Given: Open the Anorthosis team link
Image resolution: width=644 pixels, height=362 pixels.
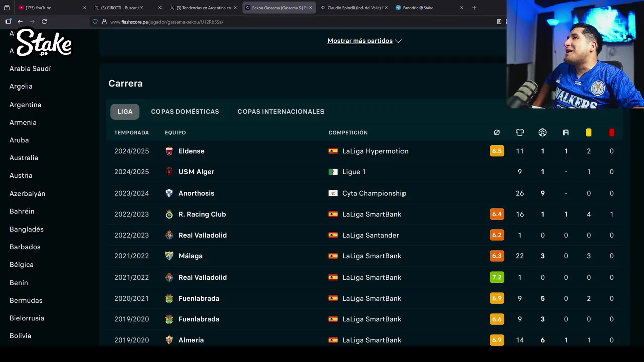Looking at the screenshot, I should [196, 193].
